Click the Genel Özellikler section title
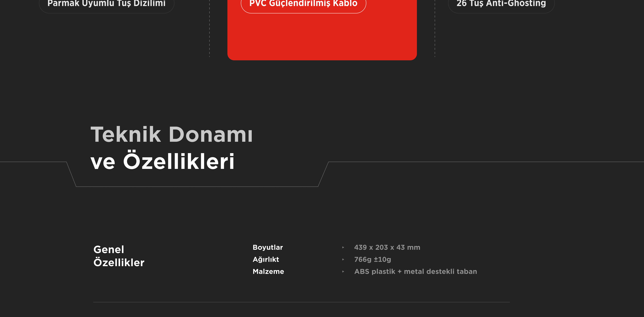Viewport: 644px width, 317px height. [119, 256]
